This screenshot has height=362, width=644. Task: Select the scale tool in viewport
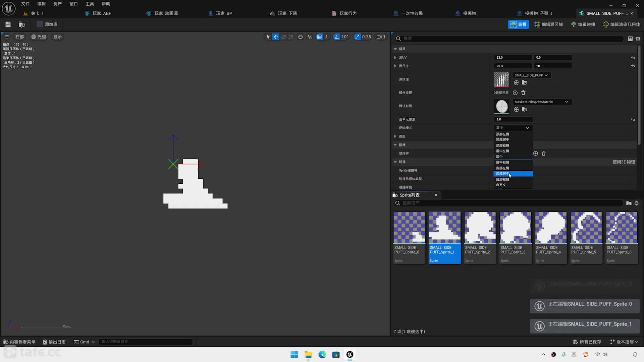291,37
